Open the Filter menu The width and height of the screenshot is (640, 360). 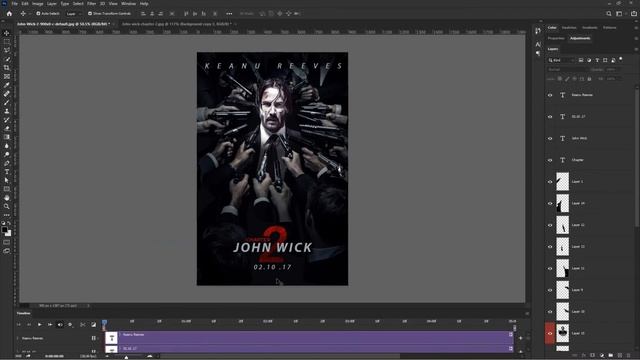91,4
